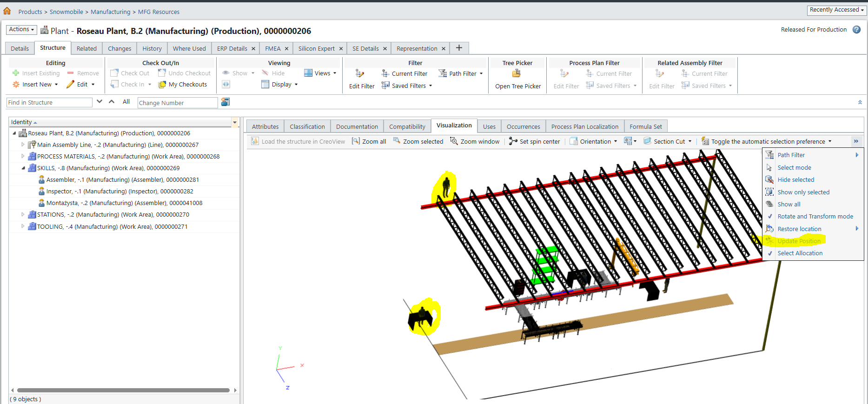Open the Recently Accessed button
Screen dimensions: 868x404
pos(836,10)
